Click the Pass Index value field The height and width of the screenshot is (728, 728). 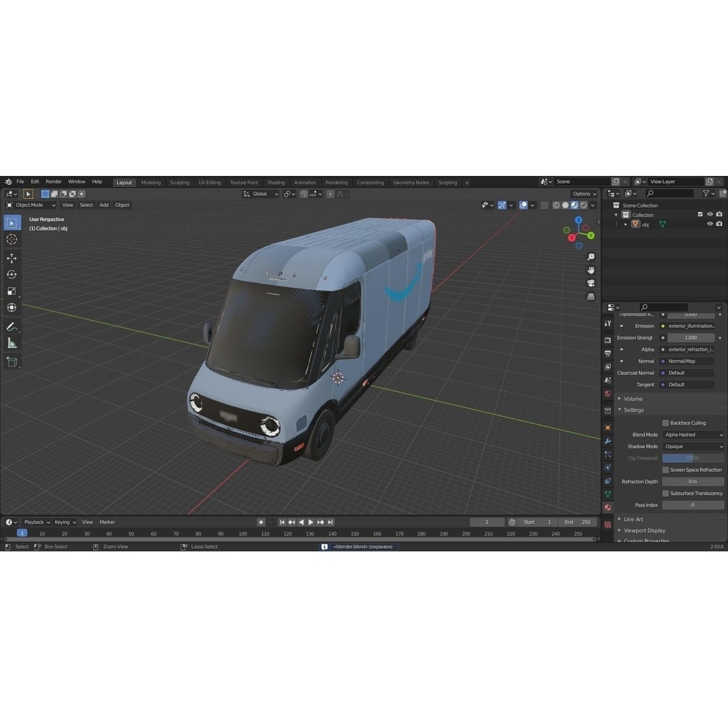693,505
